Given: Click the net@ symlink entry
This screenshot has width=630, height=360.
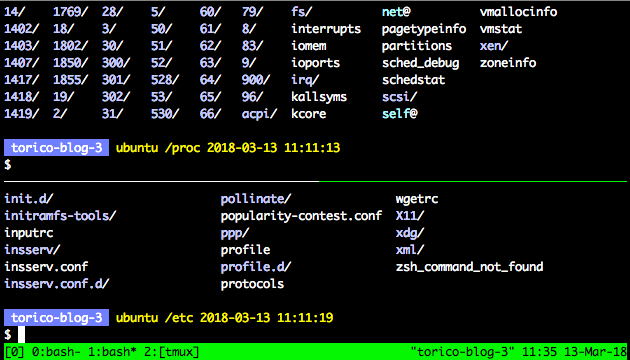Looking at the screenshot, I should (396, 12).
